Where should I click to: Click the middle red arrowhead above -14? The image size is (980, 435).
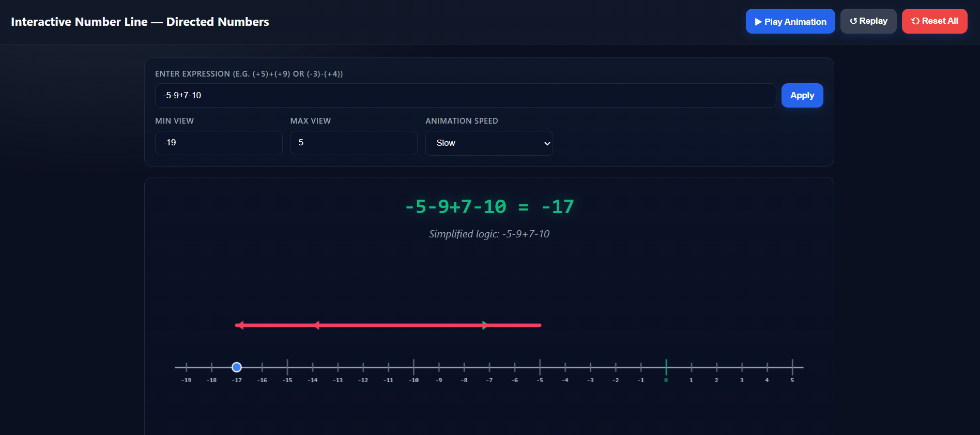point(316,325)
